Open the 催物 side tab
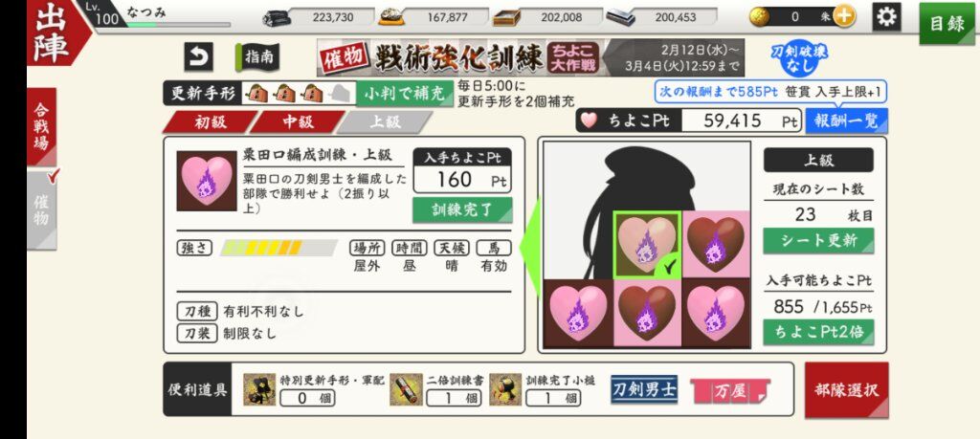 point(42,209)
